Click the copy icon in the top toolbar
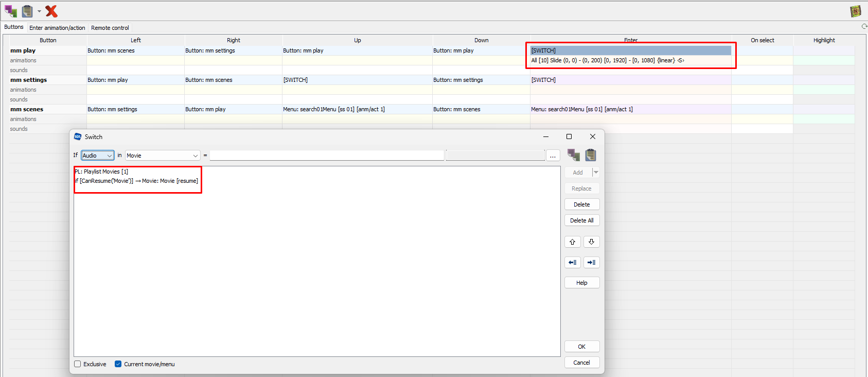 11,11
